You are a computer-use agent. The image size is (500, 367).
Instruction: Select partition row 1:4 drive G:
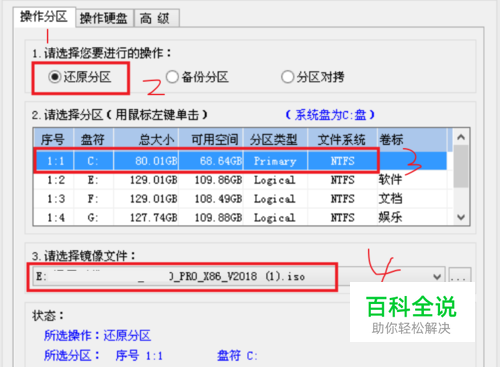[240, 217]
